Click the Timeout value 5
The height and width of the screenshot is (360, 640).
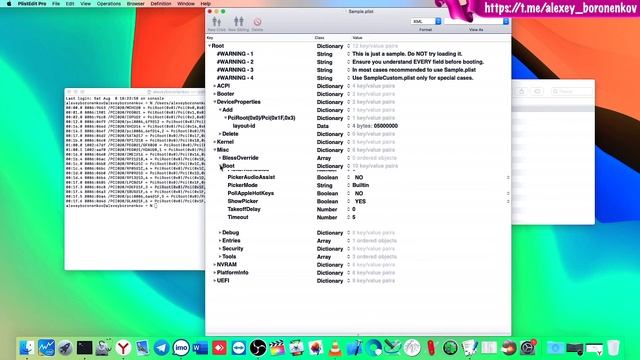(x=353, y=218)
